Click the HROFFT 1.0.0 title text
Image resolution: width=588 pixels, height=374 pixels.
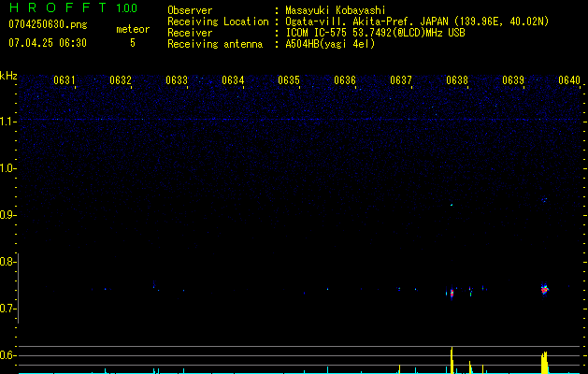click(73, 7)
